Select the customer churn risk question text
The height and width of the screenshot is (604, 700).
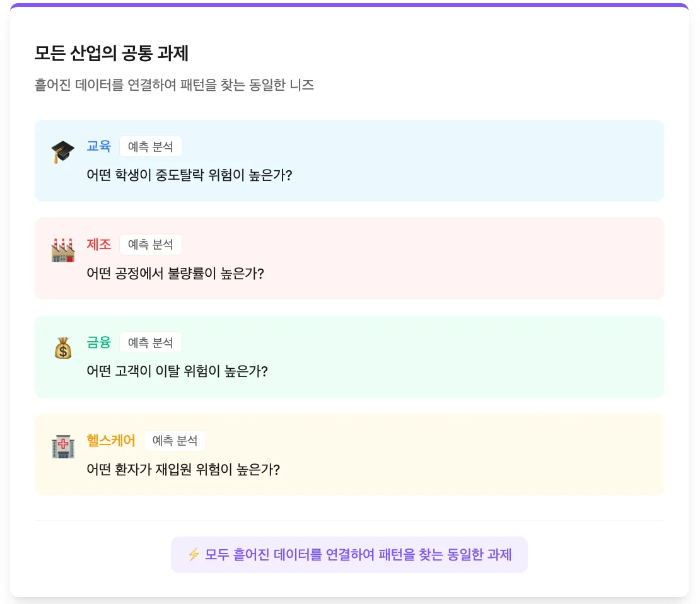pos(177,371)
